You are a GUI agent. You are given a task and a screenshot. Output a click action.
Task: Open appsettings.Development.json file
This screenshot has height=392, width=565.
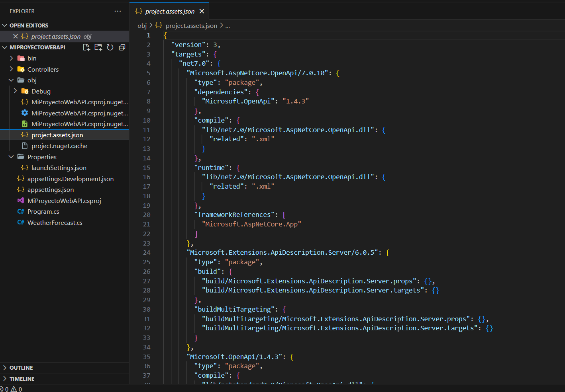[71, 179]
